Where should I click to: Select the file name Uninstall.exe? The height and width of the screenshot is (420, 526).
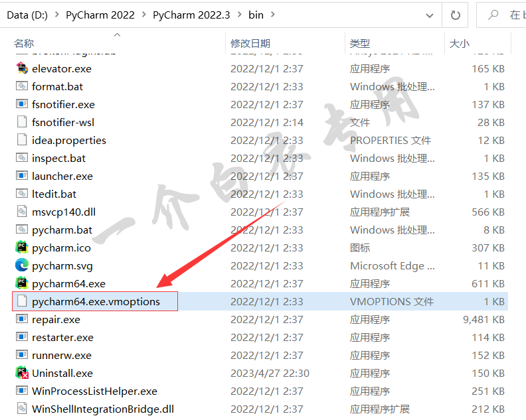click(x=62, y=374)
